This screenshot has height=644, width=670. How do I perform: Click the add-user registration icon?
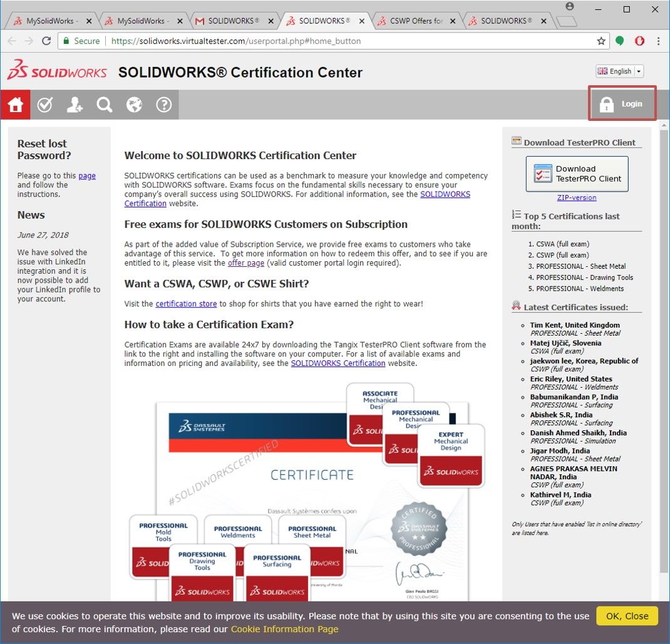click(x=75, y=105)
